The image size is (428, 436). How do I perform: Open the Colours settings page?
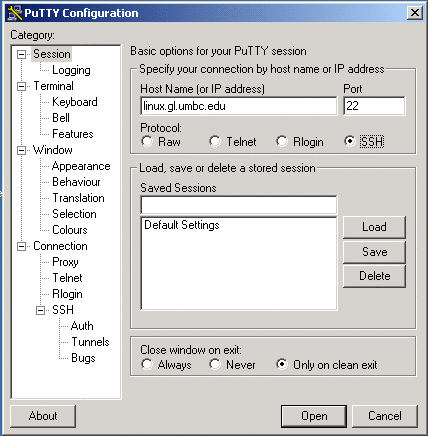[70, 230]
